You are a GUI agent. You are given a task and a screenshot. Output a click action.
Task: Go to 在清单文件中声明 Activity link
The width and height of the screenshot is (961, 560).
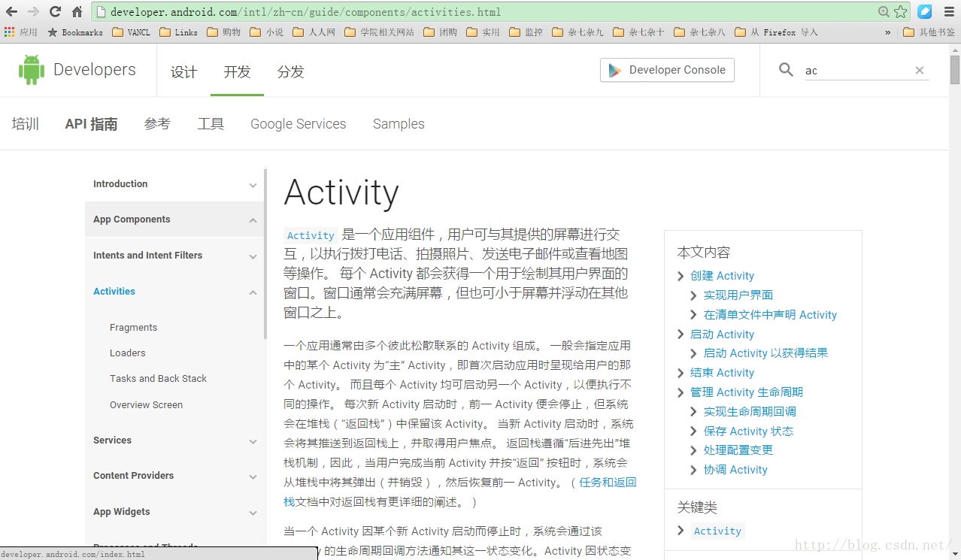(770, 315)
